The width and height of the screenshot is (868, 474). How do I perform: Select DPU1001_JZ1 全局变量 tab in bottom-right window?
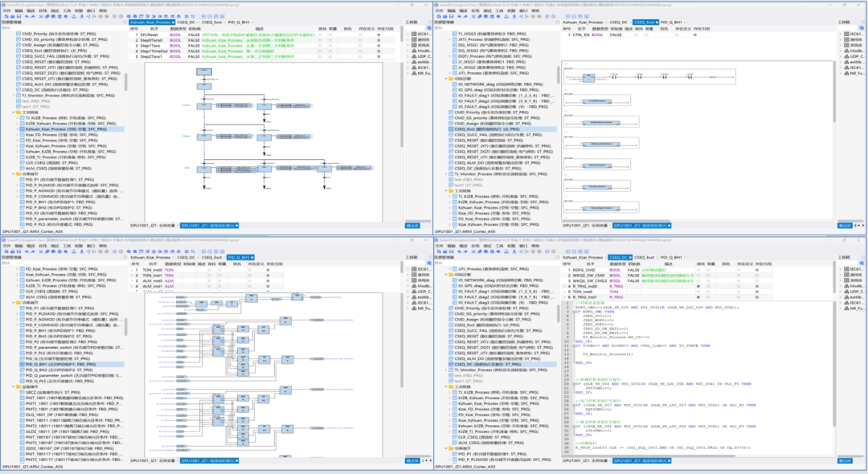[x=585, y=460]
